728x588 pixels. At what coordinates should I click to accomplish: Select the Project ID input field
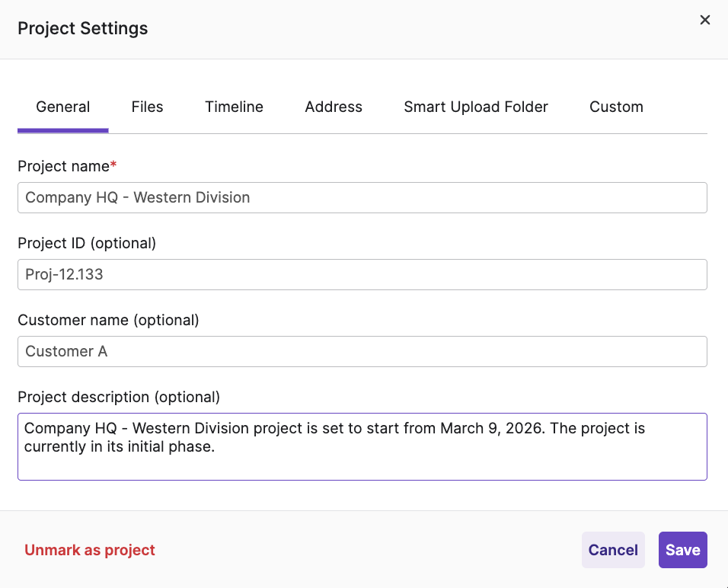[362, 274]
